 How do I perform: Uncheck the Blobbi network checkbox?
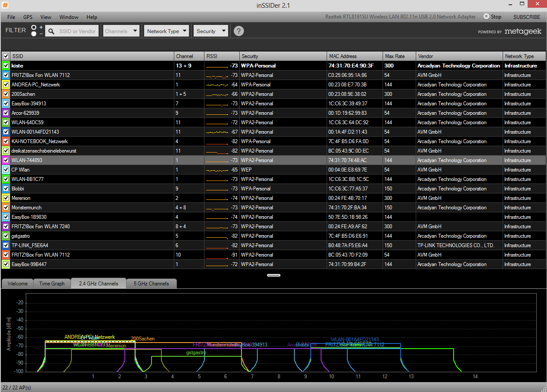pos(6,189)
